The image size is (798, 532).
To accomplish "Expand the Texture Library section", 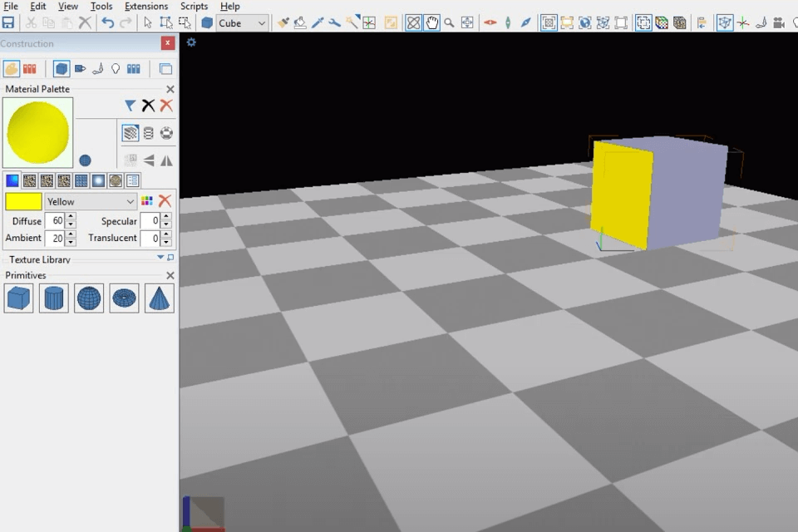I will [x=160, y=259].
